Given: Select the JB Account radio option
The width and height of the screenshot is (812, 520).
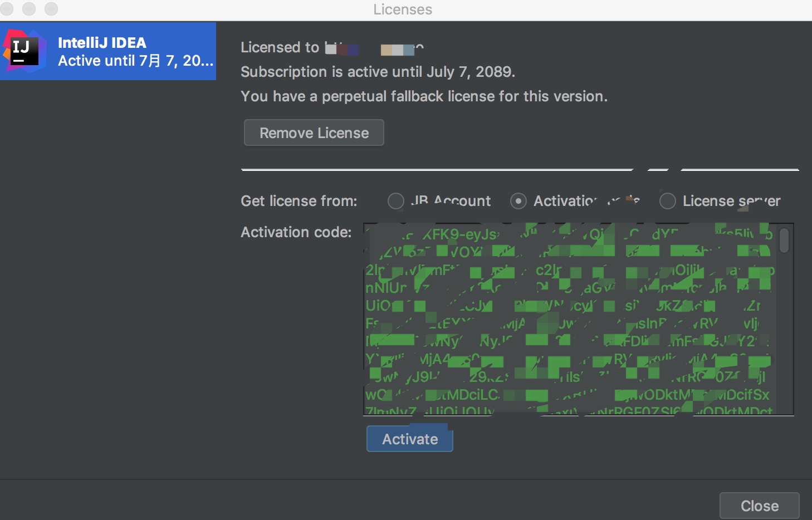Looking at the screenshot, I should 396,201.
